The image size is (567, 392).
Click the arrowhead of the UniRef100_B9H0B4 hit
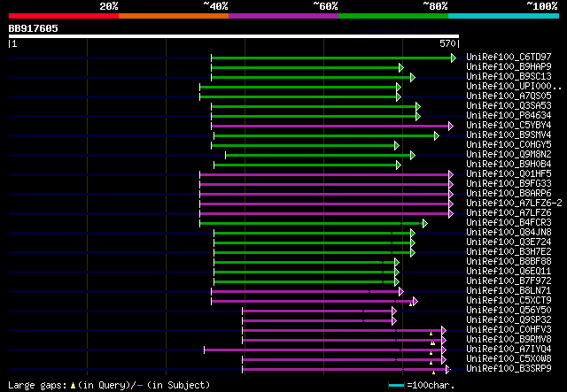[399, 165]
